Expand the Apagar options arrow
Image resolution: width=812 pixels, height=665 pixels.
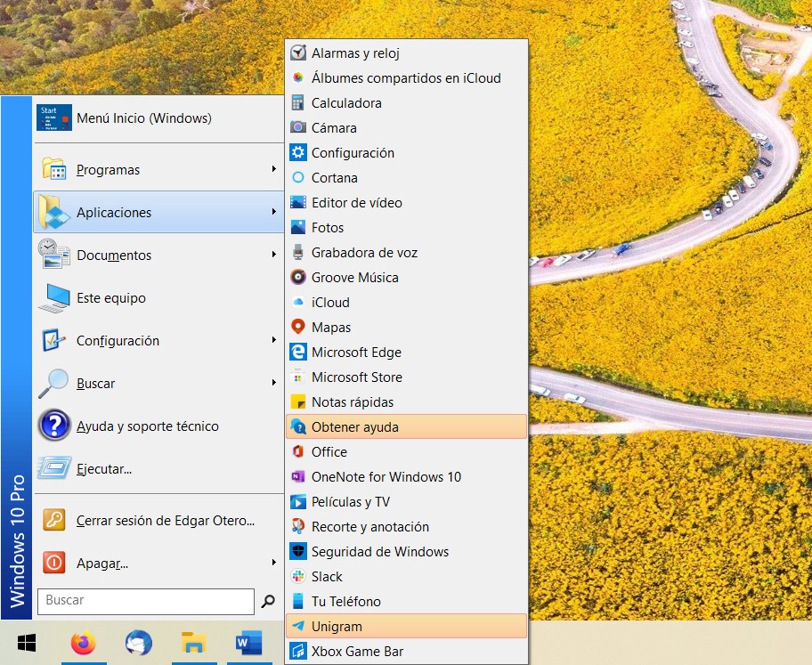point(274,563)
